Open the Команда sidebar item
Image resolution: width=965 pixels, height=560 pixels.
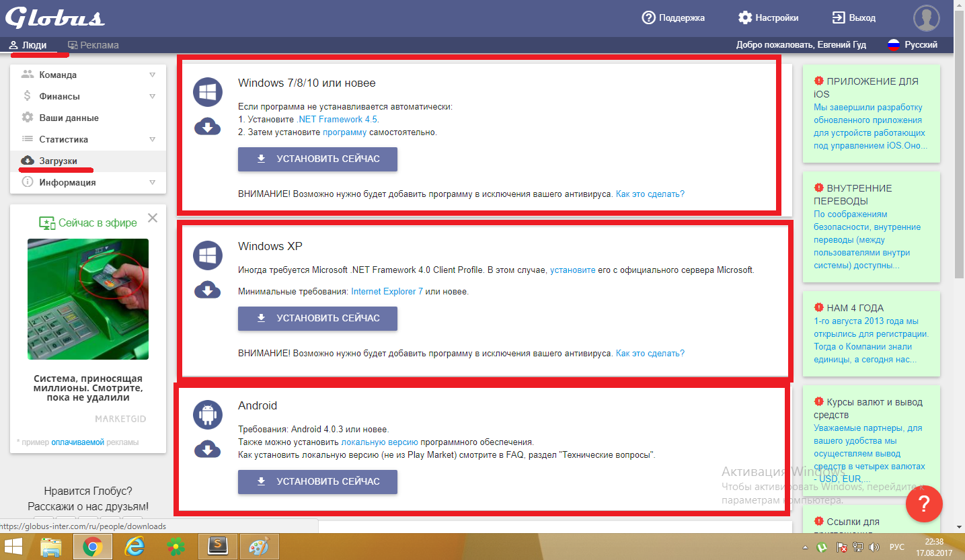(x=88, y=75)
